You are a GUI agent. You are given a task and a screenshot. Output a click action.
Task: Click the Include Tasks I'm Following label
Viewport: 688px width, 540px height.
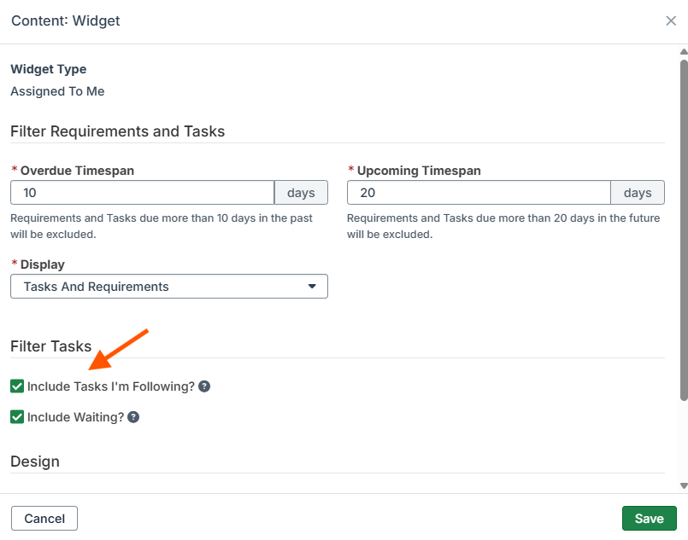click(111, 386)
